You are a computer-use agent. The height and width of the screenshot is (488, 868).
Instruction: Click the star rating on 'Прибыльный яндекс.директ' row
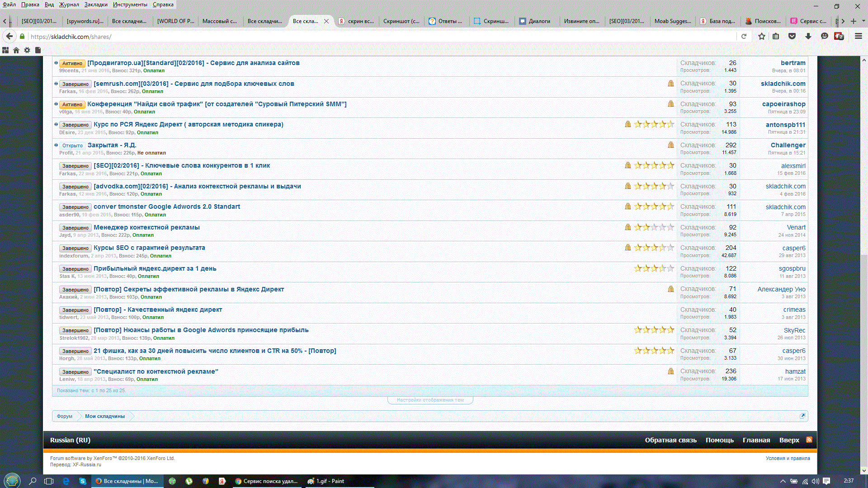654,268
